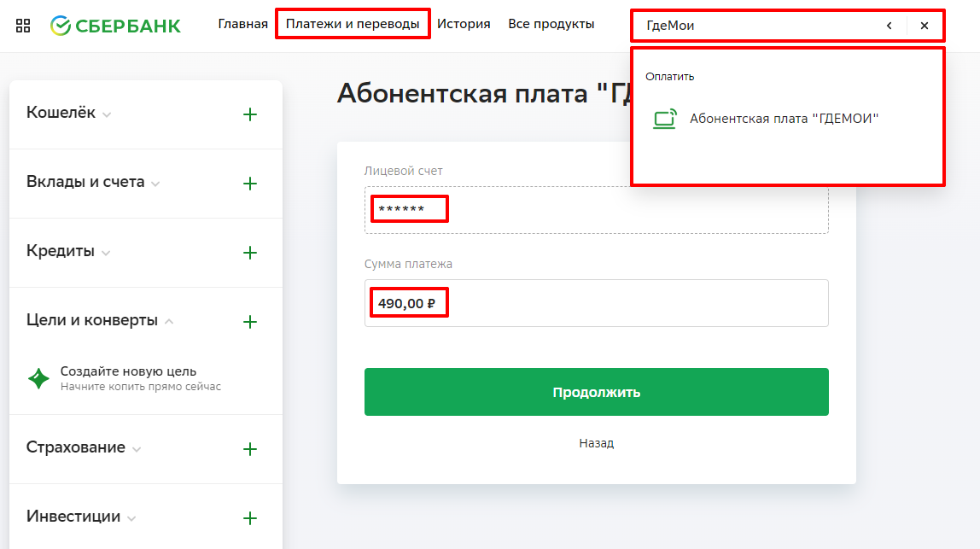Viewport: 980px width, 549px height.
Task: Add a new wallet with plus icon
Action: coord(250,114)
